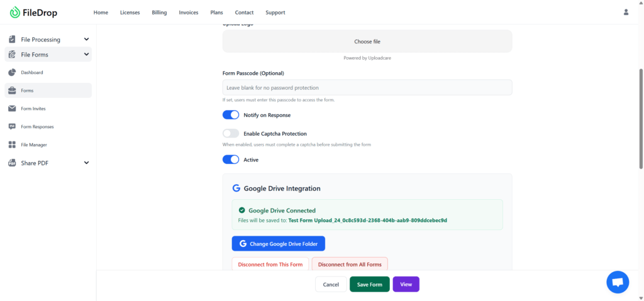Click the Form Passcode input field
This screenshot has width=644, height=301.
point(367,87)
